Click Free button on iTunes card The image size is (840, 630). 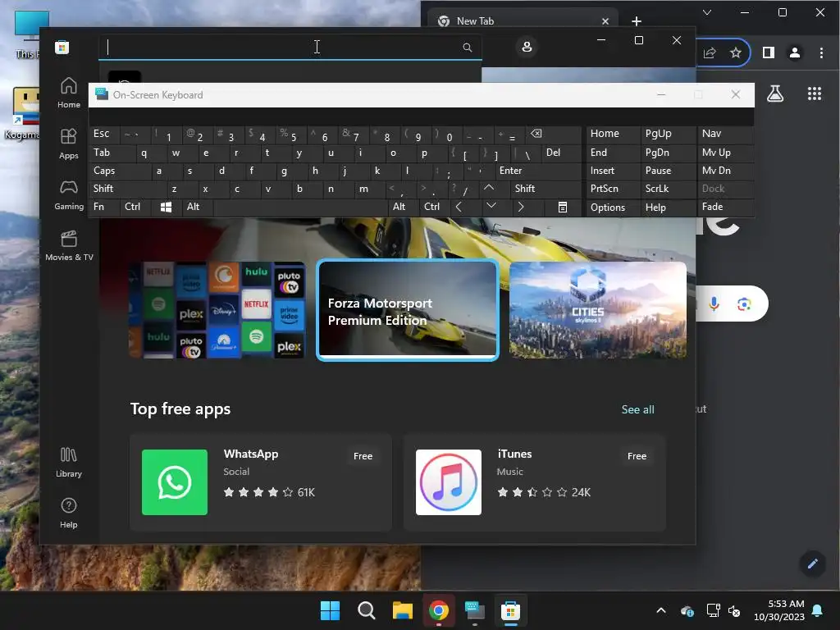point(637,456)
